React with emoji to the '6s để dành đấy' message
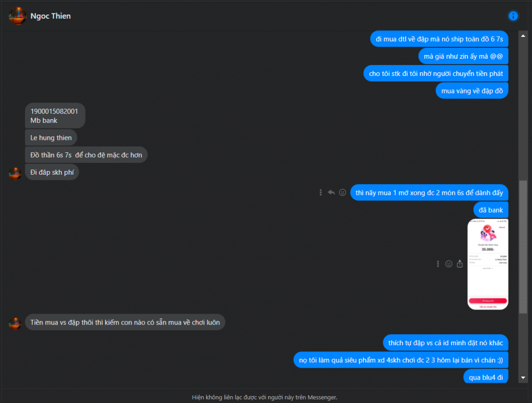532x403 pixels. coord(343,192)
